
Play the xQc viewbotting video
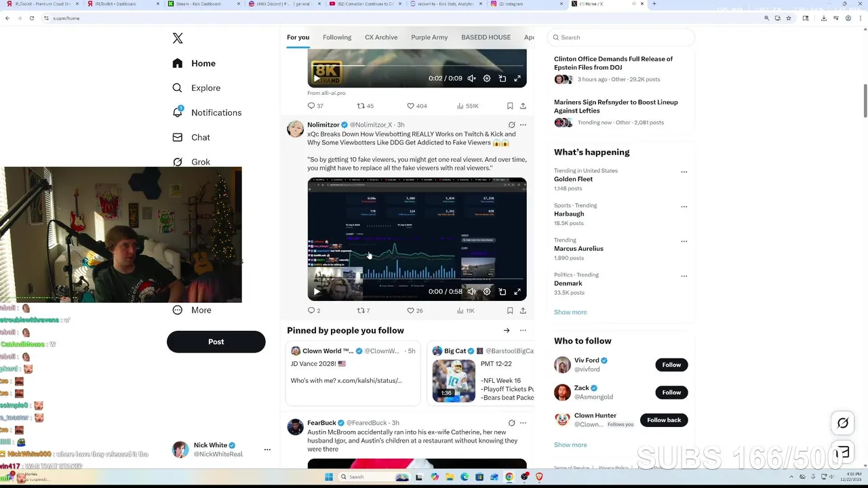point(316,291)
